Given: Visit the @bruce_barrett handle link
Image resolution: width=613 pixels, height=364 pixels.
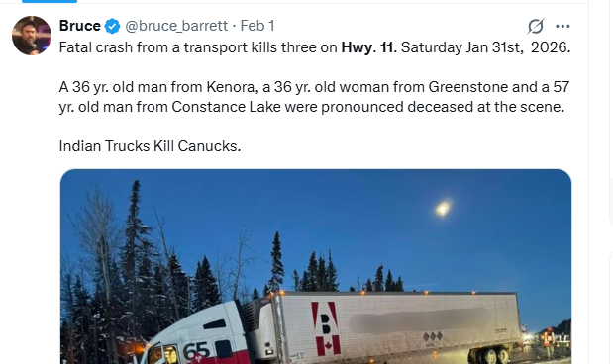Looking at the screenshot, I should coord(176,26).
